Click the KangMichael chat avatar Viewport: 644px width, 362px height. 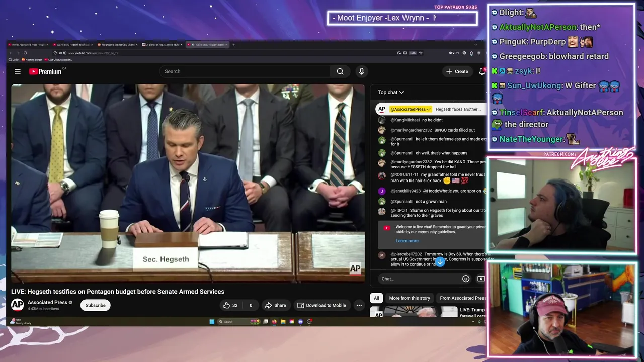382,120
